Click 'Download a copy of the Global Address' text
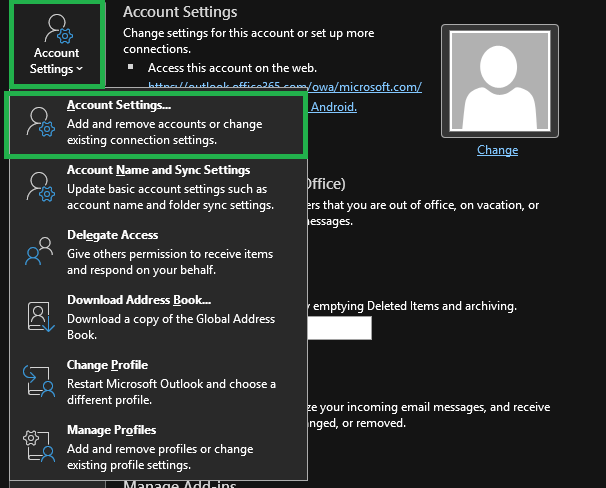Viewport: 606px width, 488px height. pyautogui.click(x=171, y=319)
